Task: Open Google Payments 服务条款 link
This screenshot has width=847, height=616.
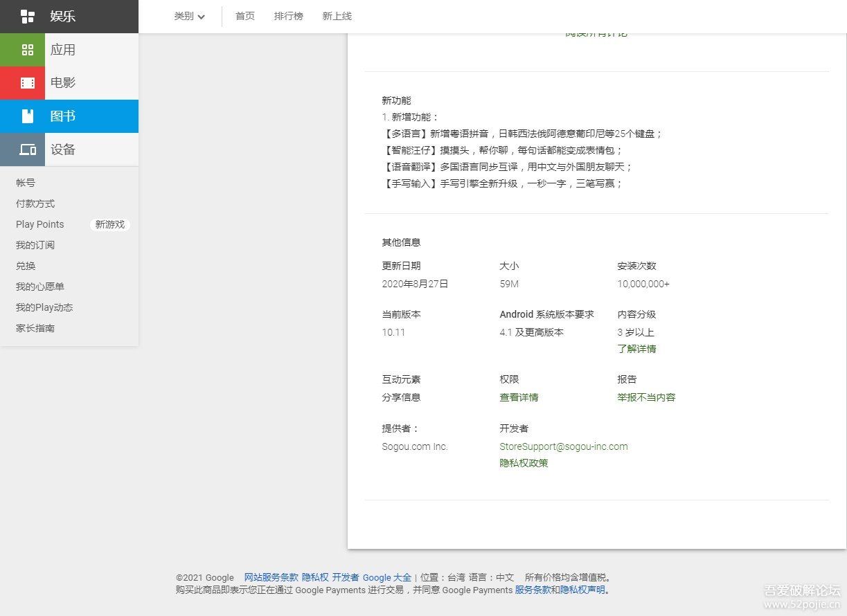Action: [533, 590]
